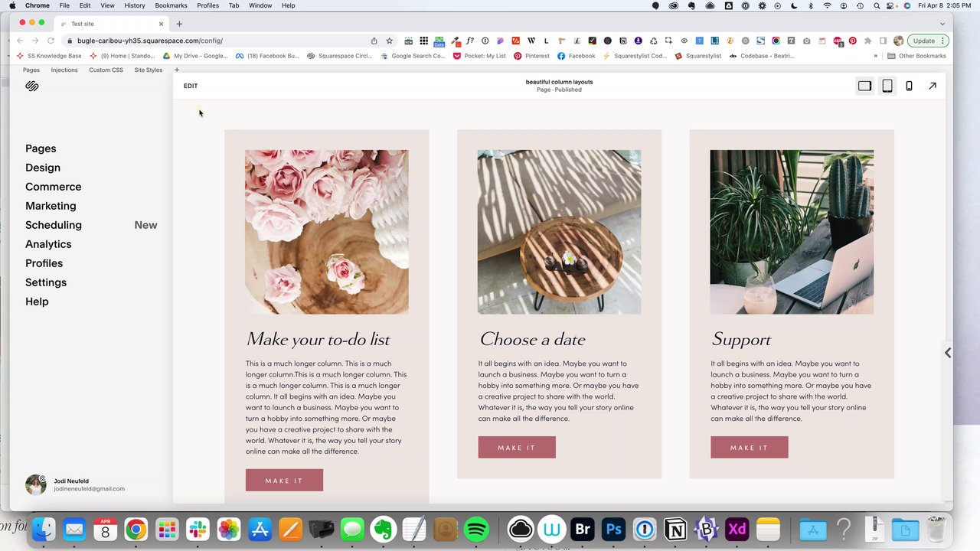Image resolution: width=980 pixels, height=551 pixels.
Task: Click the Chrome reload page icon
Action: pyautogui.click(x=51, y=41)
